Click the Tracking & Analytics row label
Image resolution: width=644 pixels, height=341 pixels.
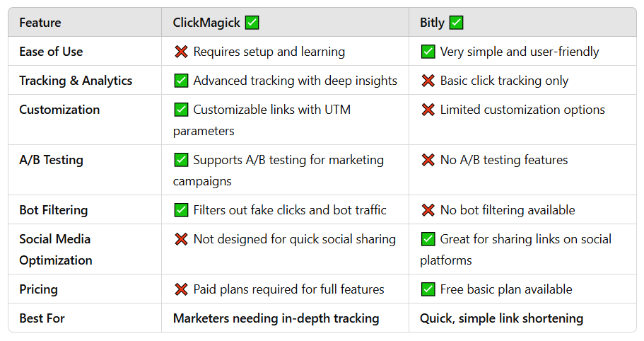76,81
